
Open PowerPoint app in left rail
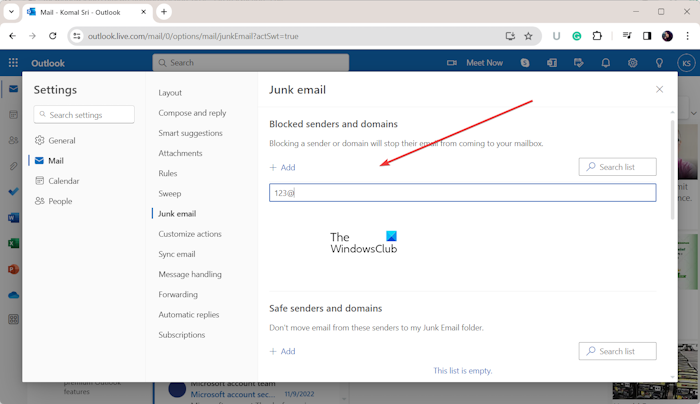click(x=13, y=269)
